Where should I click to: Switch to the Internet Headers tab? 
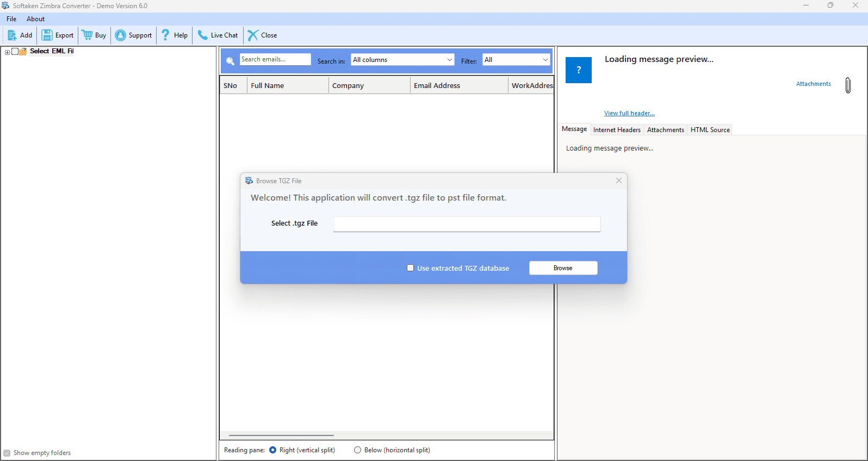(x=617, y=130)
